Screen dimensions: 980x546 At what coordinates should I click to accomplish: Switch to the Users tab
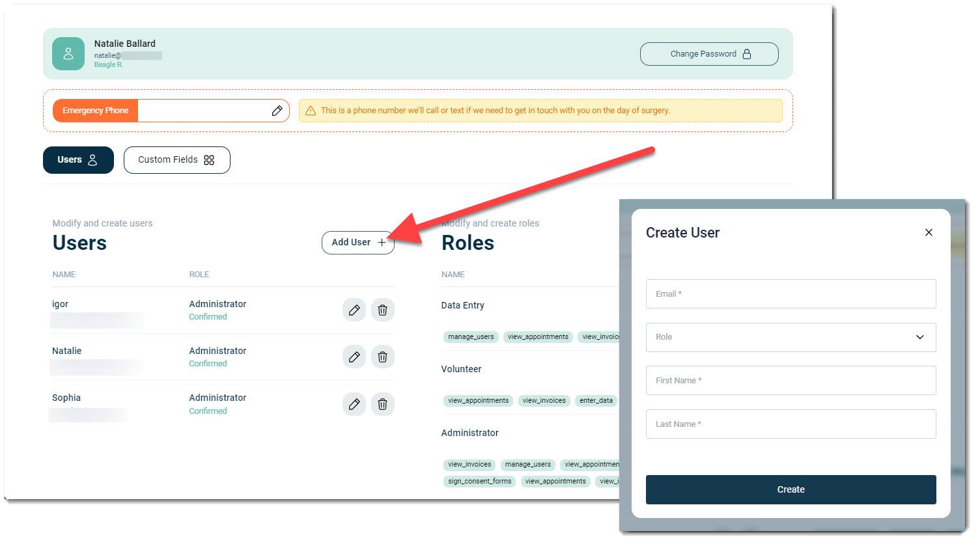(78, 160)
